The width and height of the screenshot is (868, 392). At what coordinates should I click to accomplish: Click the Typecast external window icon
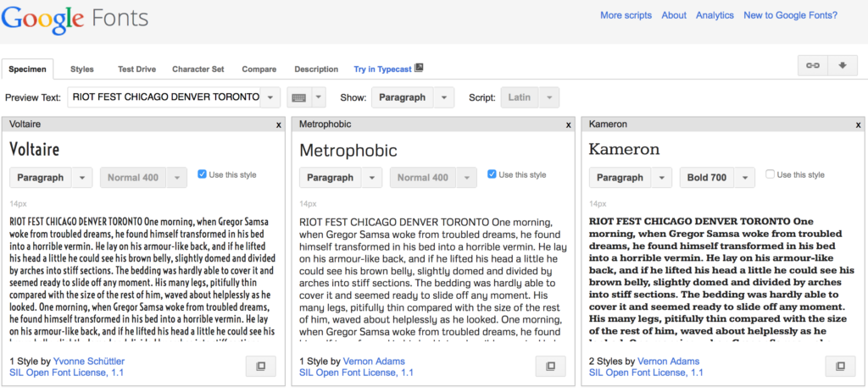pos(419,68)
